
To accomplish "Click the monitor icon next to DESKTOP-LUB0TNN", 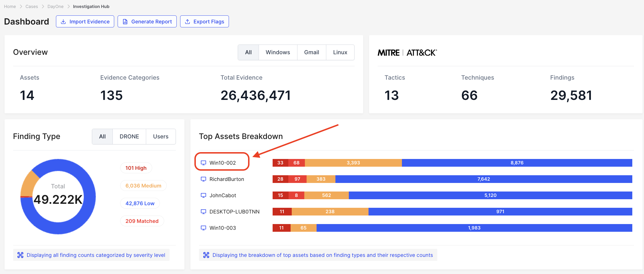I will pyautogui.click(x=203, y=211).
